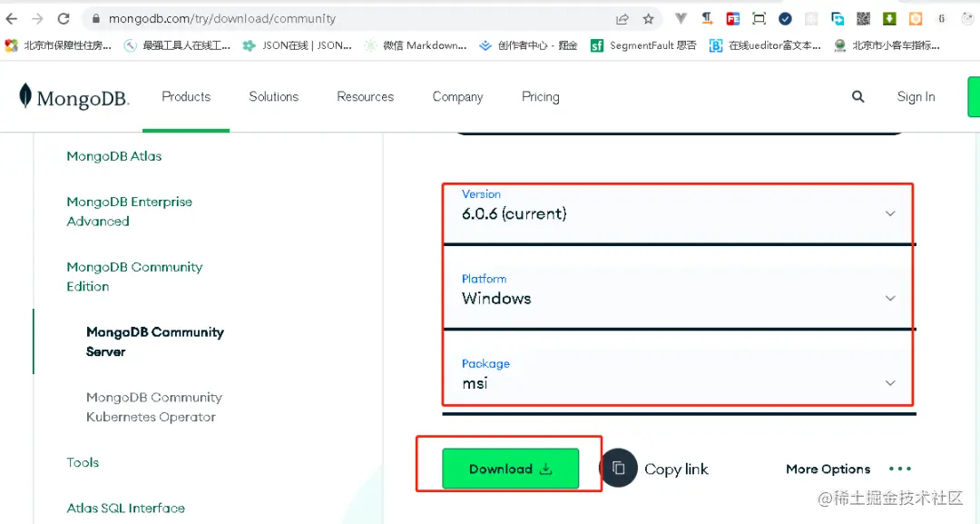This screenshot has height=524, width=980.
Task: Share this page using the share icon
Action: [x=622, y=19]
